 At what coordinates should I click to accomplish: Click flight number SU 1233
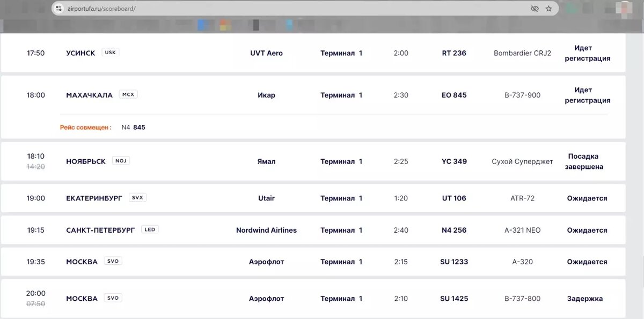[454, 262]
